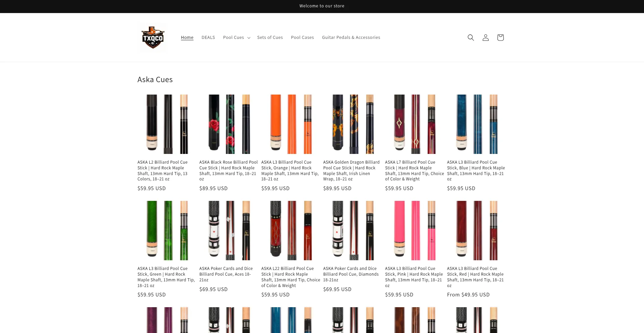Expand the Pool Cues dropdown menu

236,38
